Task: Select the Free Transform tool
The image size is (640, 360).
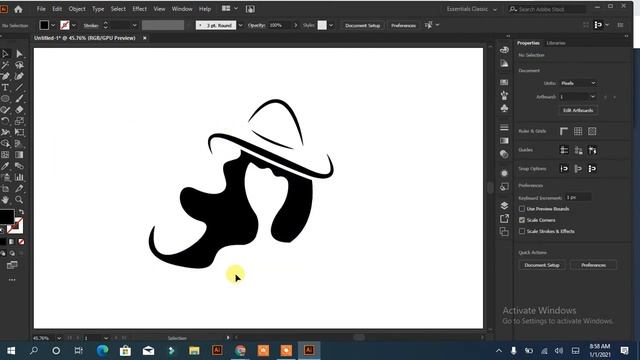Action: coord(19,132)
